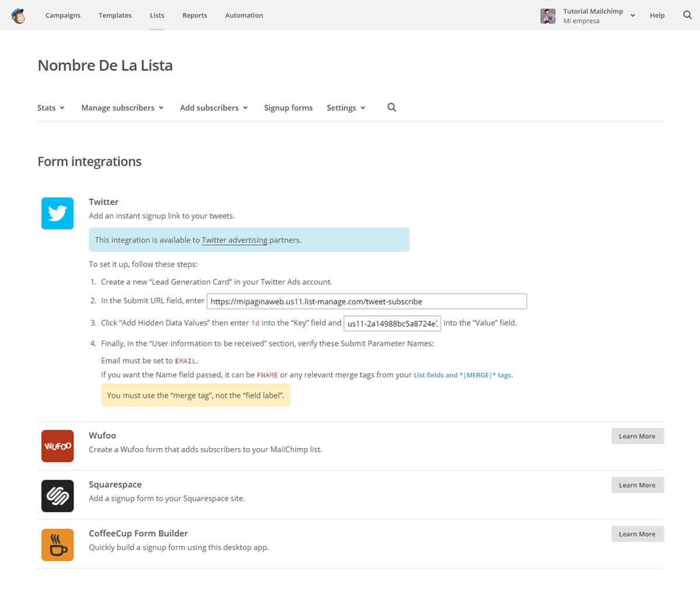Click the Nombre De La Lista heading

pos(105,65)
